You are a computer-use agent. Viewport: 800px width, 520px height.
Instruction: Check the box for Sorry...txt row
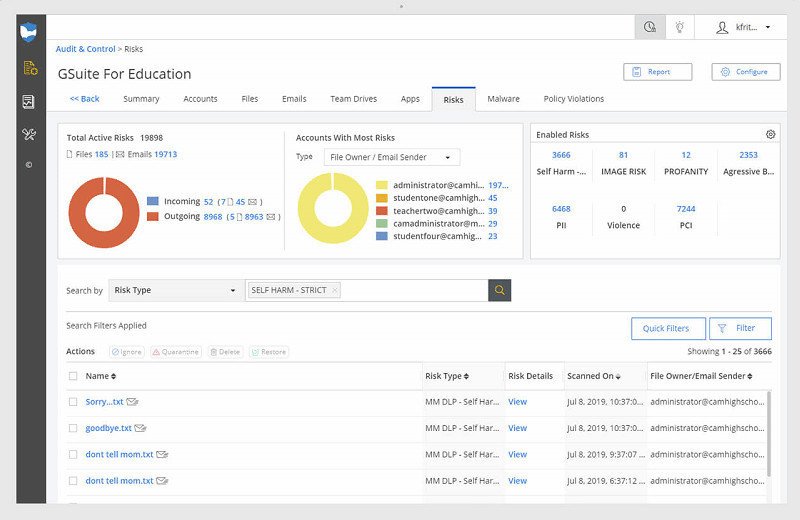73,402
